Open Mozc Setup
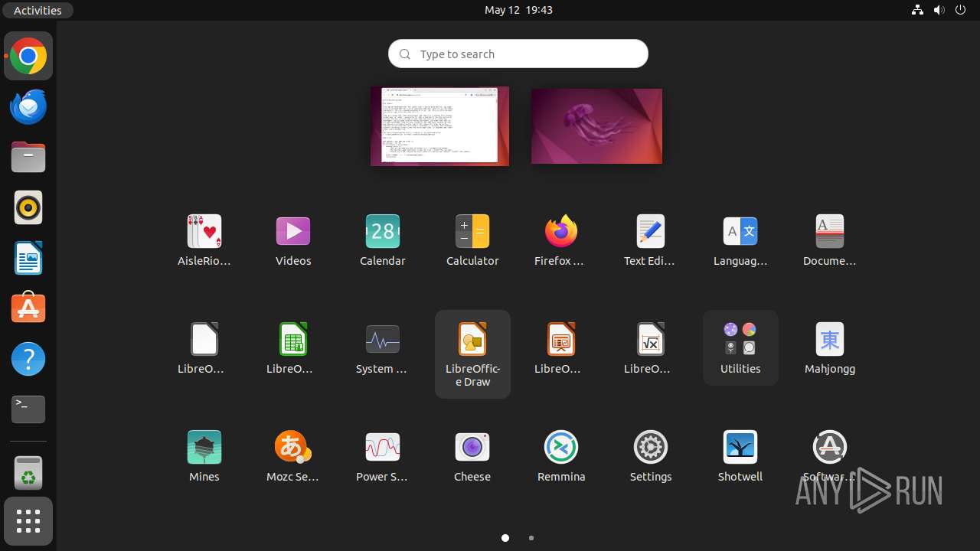This screenshot has width=980, height=551. 293,455
